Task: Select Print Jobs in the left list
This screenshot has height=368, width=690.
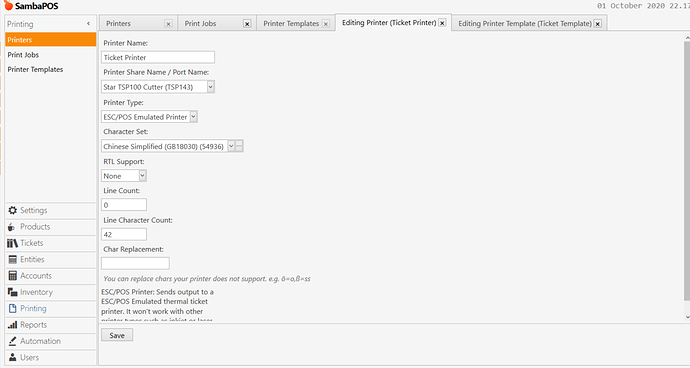Action: click(51, 55)
